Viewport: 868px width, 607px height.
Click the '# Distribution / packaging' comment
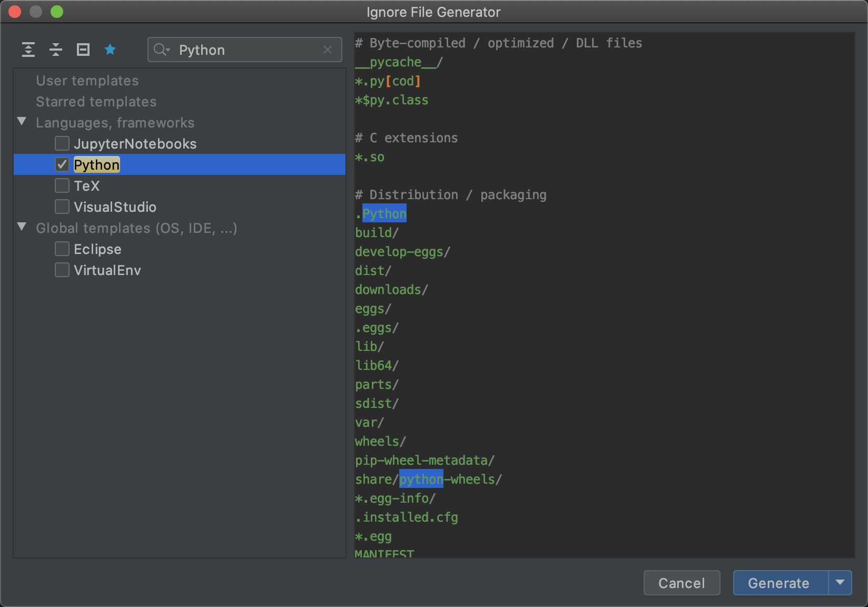[x=450, y=195]
